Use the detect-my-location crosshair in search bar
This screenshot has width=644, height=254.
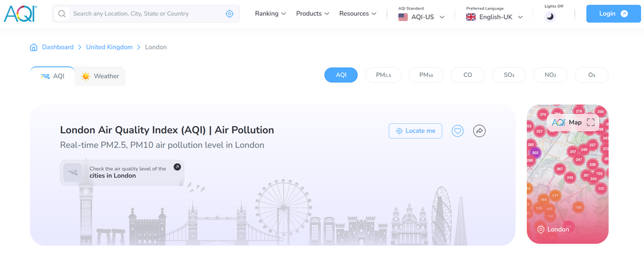pyautogui.click(x=229, y=13)
